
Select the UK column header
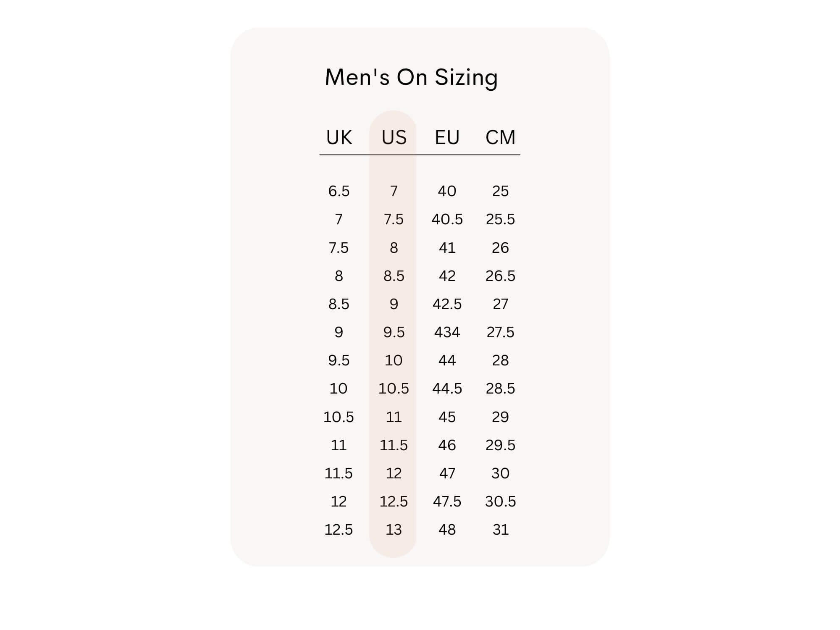[x=339, y=137]
